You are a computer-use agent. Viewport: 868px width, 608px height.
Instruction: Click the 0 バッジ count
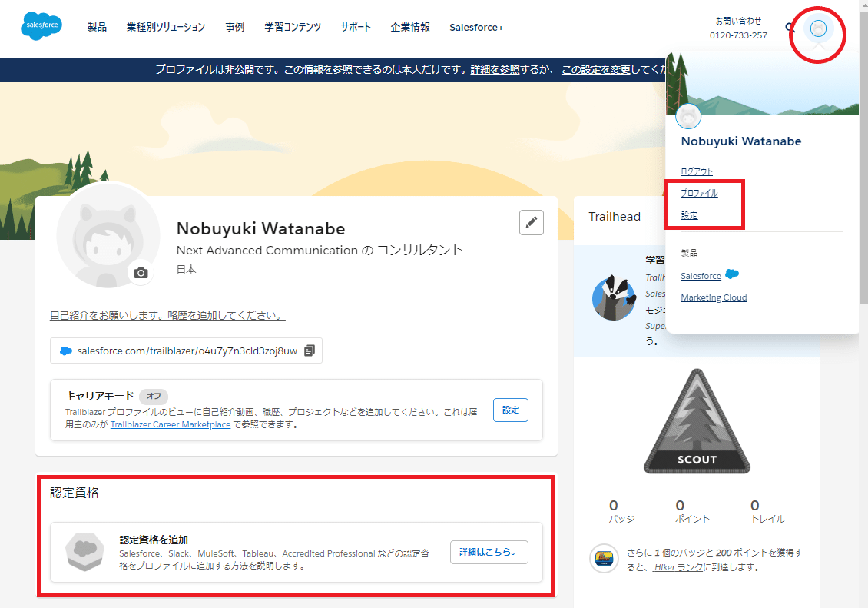pos(621,511)
